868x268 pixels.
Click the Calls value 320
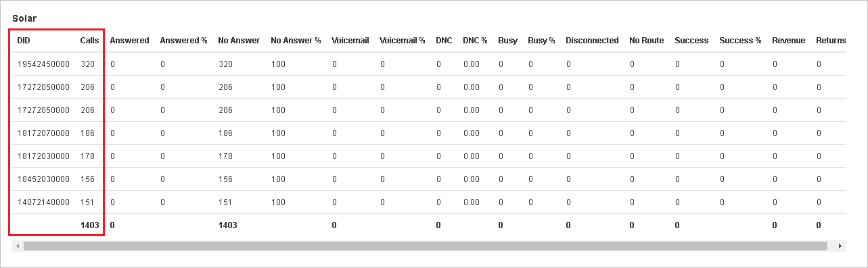tap(87, 64)
